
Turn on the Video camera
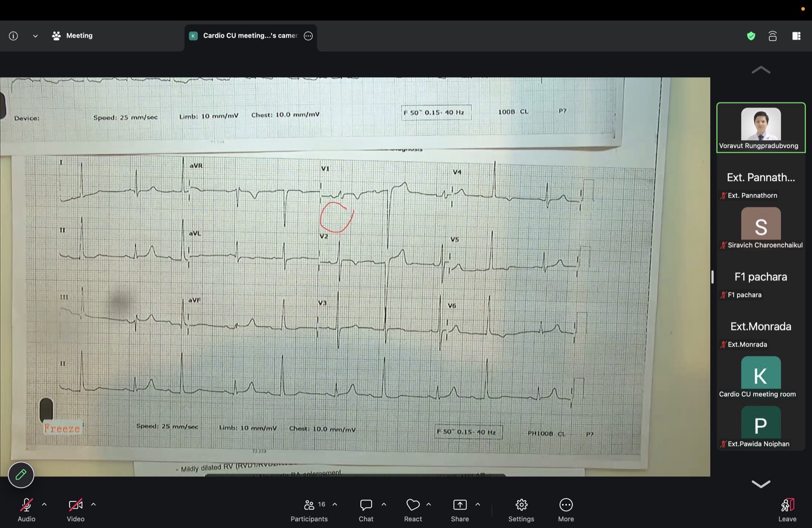75,510
